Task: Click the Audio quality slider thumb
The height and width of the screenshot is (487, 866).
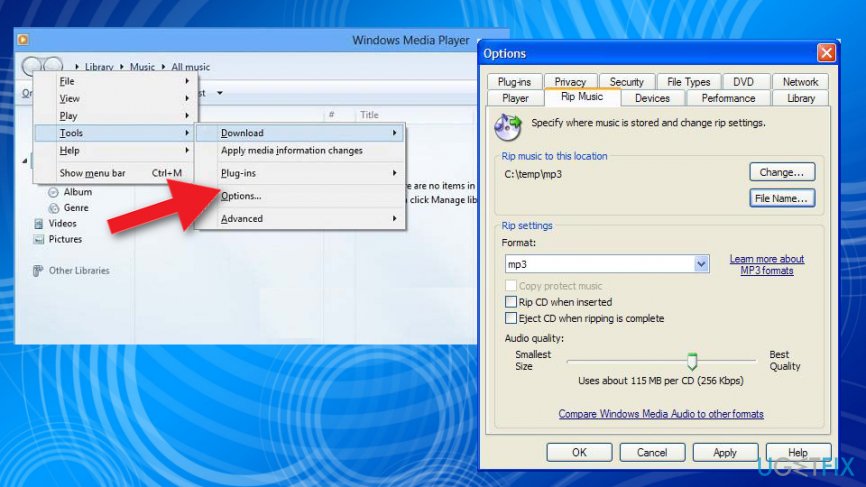Action: click(x=692, y=361)
